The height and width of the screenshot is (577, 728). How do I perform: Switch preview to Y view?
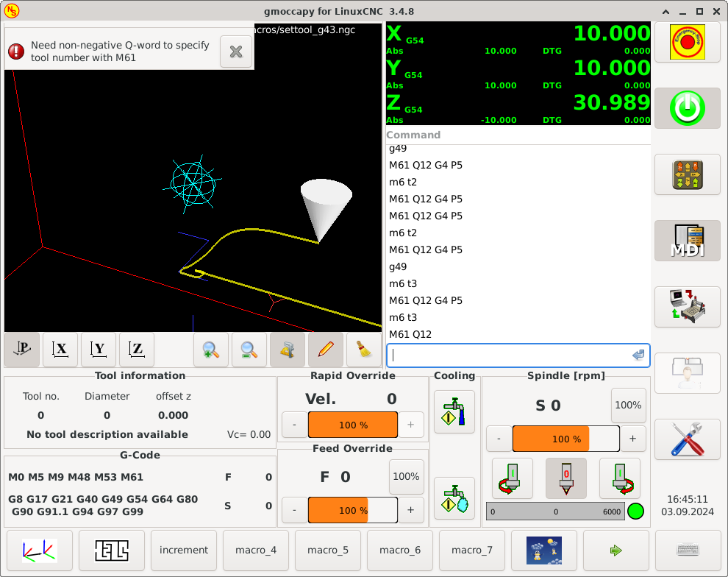pos(99,350)
